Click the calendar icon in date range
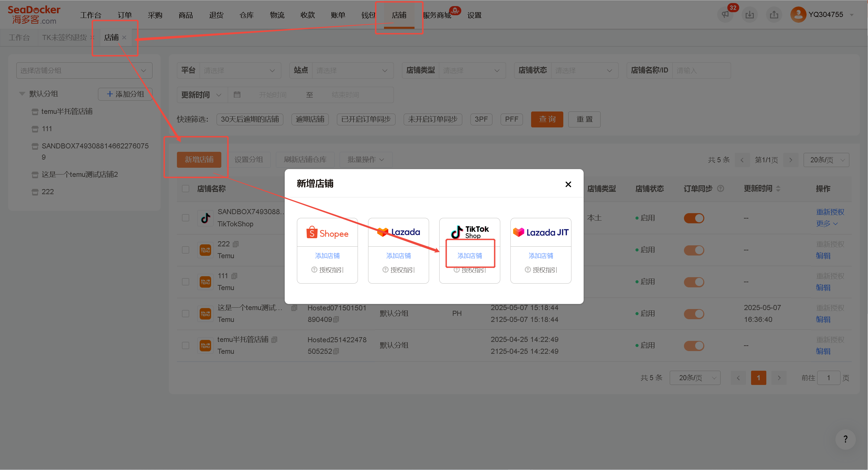Screen dimensions: 868x470 click(237, 95)
